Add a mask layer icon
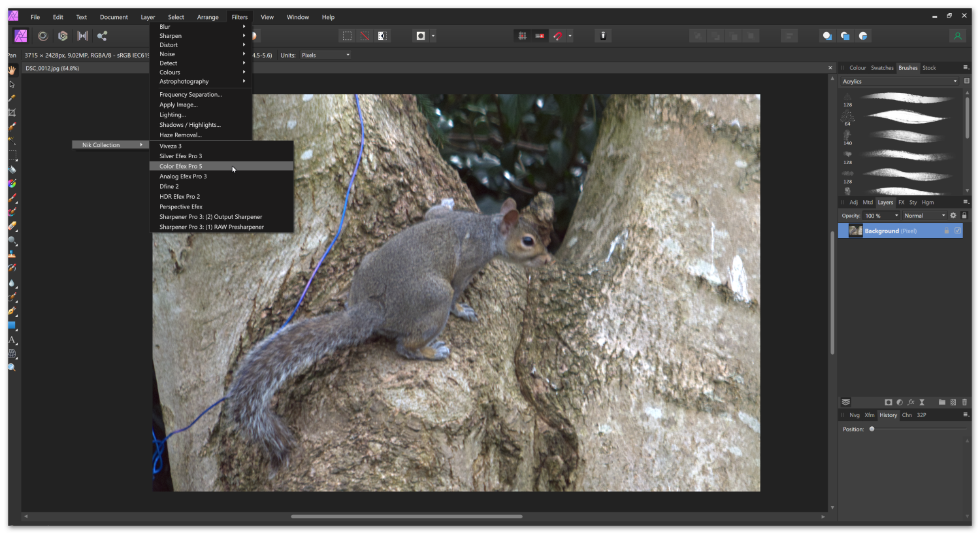 pos(889,402)
